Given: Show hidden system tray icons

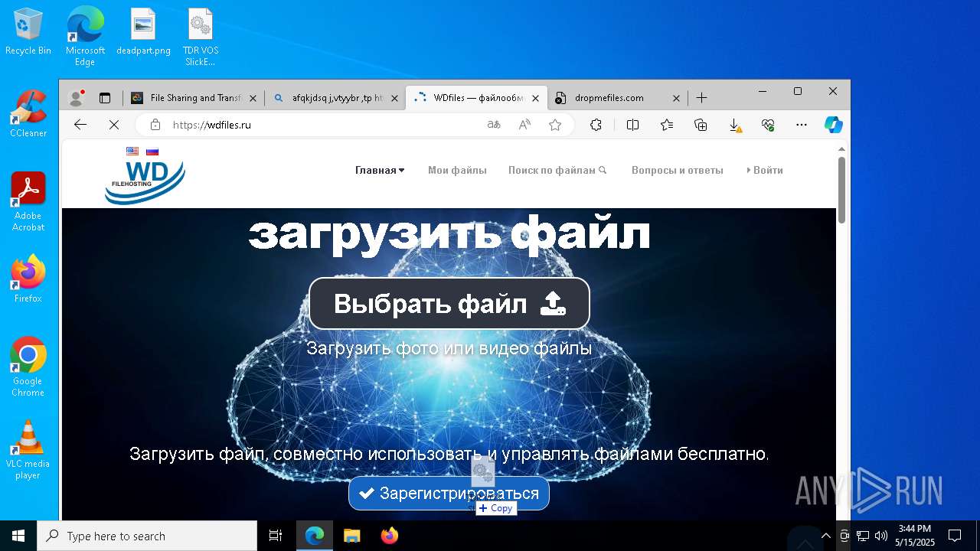Looking at the screenshot, I should coord(825,536).
